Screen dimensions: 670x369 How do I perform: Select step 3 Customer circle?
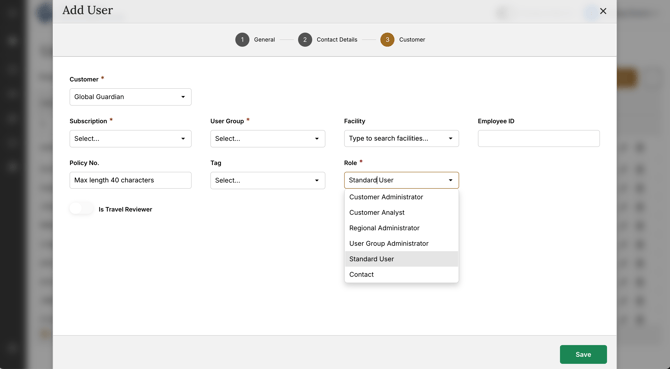[387, 40]
